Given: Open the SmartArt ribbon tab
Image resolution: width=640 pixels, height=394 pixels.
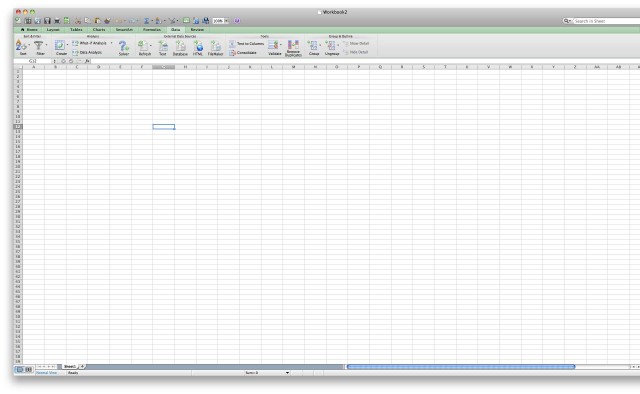Looking at the screenshot, I should (124, 30).
